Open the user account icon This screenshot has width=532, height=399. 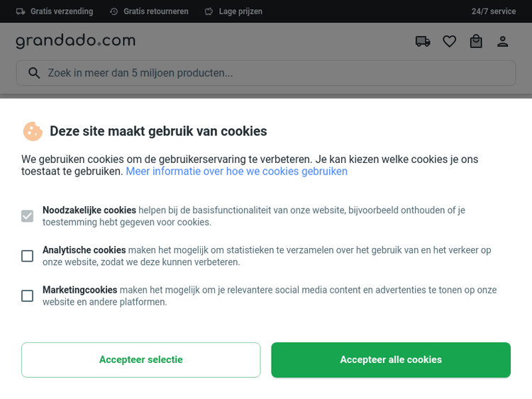[503, 42]
